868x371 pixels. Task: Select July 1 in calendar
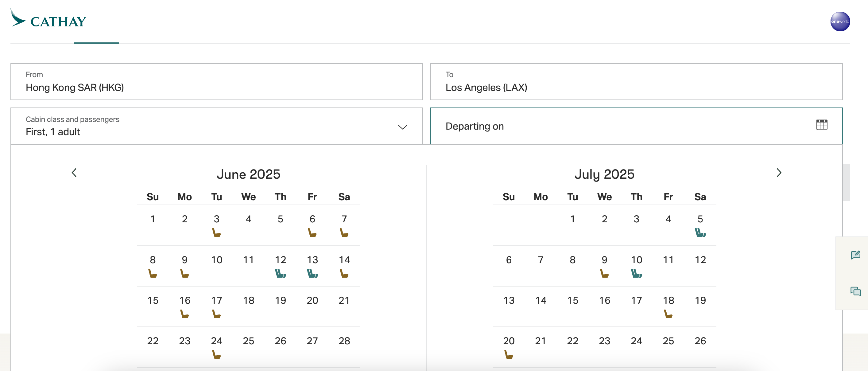tap(572, 219)
